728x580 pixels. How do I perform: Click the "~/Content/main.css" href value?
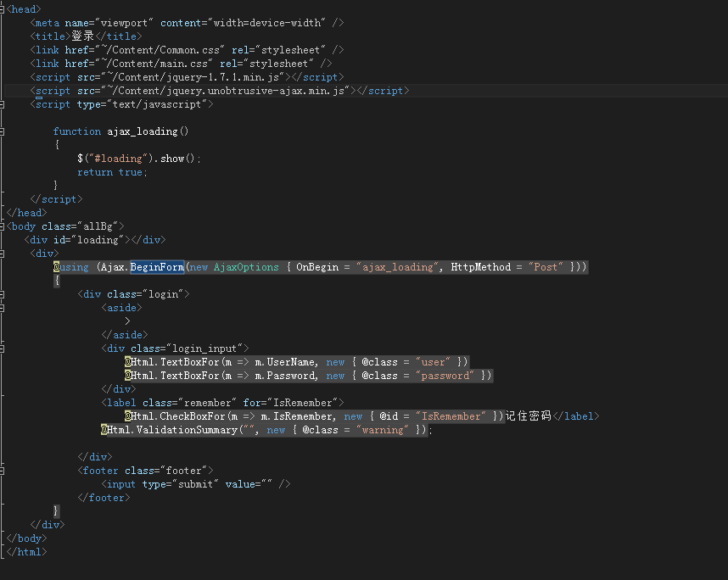154,64
